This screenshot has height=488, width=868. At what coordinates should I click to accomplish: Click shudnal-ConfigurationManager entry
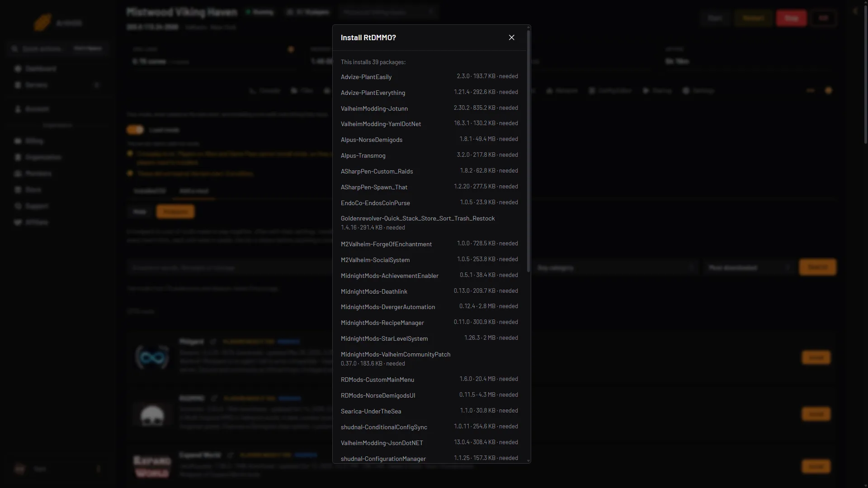429,458
